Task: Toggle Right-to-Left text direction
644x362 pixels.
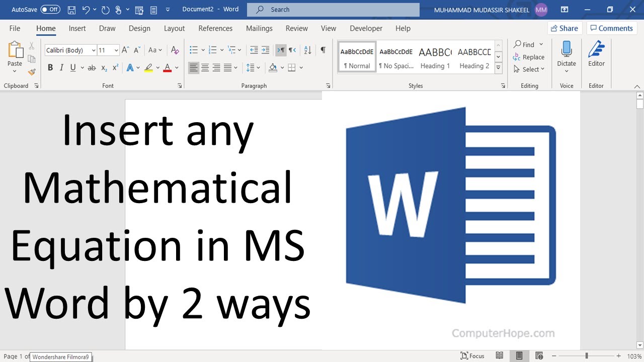Action: 292,50
